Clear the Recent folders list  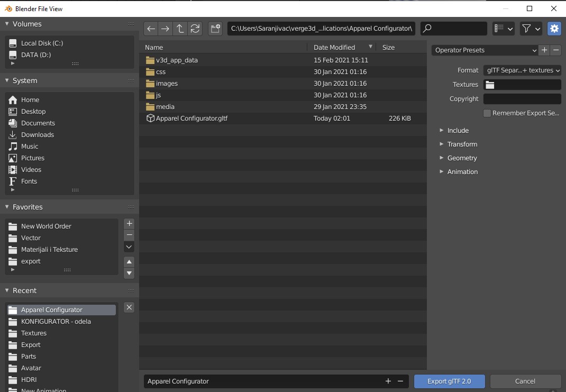(129, 307)
